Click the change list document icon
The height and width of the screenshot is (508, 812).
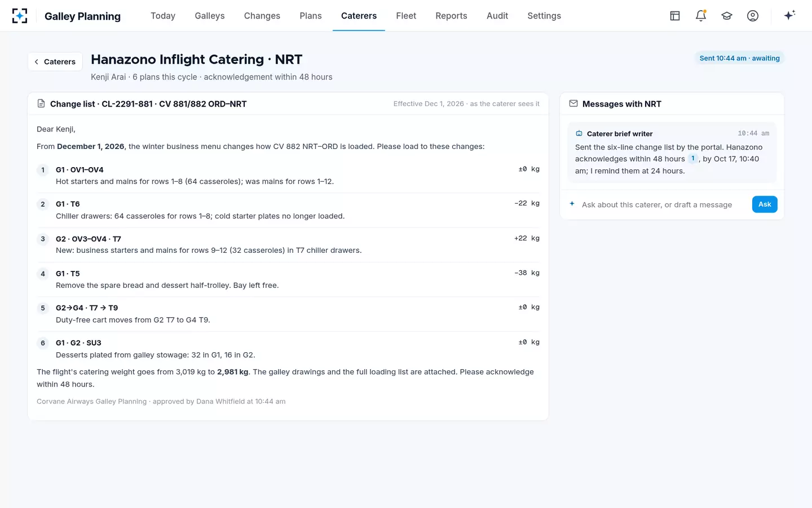point(41,103)
